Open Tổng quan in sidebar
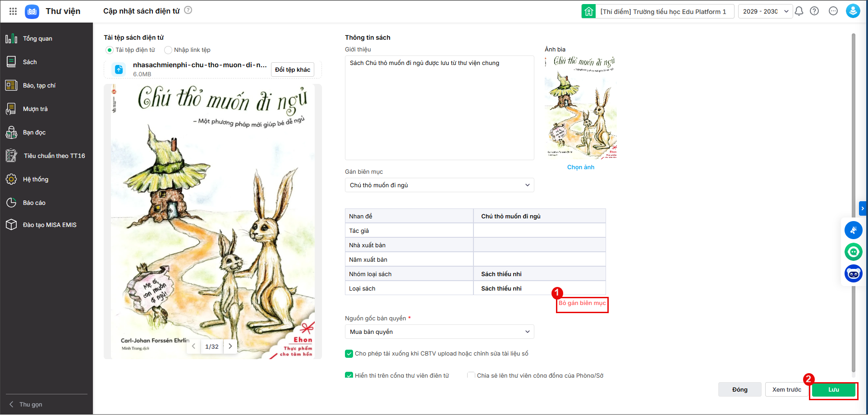Image resolution: width=868 pixels, height=416 pixels. coord(46,38)
